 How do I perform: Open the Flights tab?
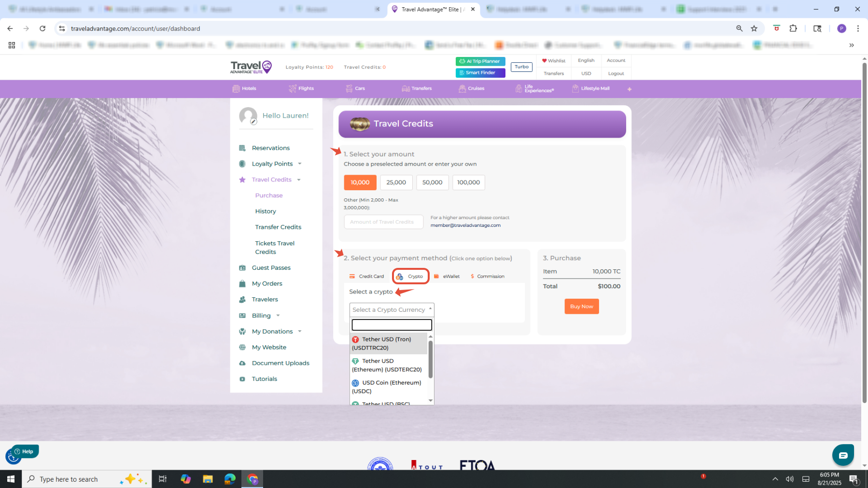(301, 89)
